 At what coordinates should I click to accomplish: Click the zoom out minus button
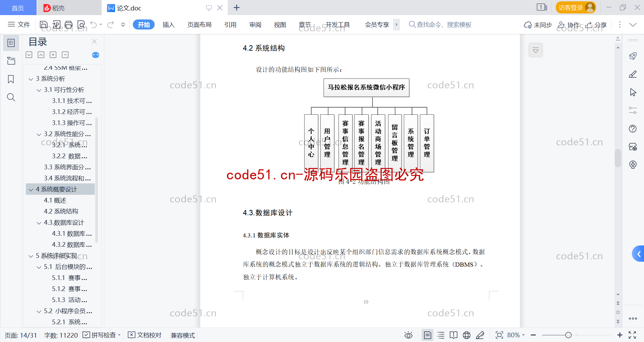(x=533, y=335)
